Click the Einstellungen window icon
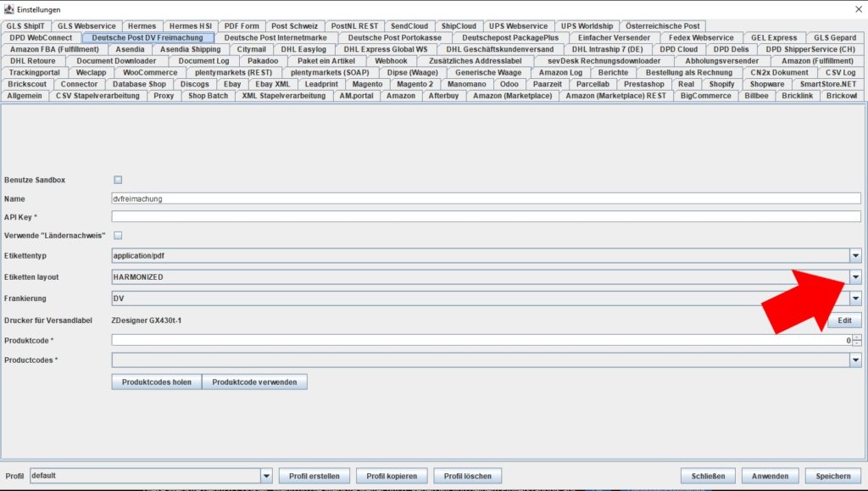This screenshot has height=491, width=868. (x=8, y=9)
